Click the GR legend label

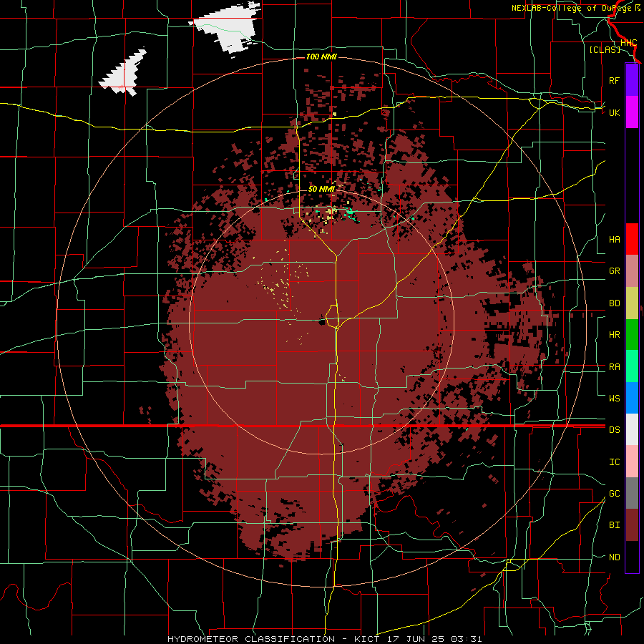615,271
